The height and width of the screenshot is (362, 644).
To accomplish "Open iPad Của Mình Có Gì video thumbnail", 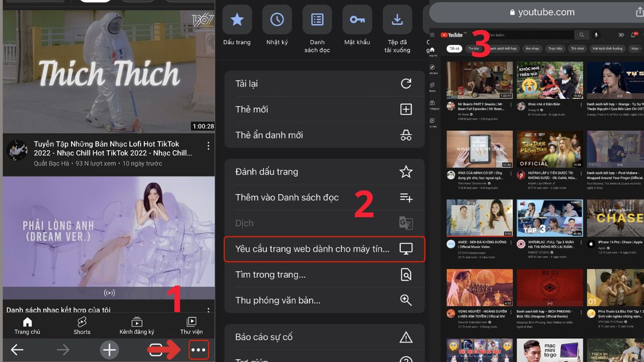I will tap(480, 149).
